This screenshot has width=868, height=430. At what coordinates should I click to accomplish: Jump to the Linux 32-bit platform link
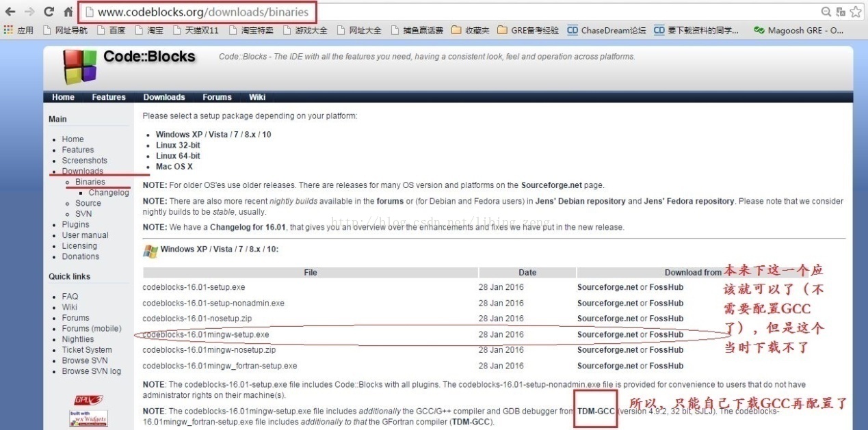pyautogui.click(x=178, y=146)
